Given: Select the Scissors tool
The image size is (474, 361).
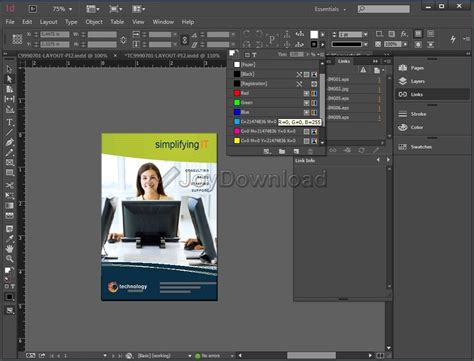Looking at the screenshot, I should pyautogui.click(x=9, y=185).
